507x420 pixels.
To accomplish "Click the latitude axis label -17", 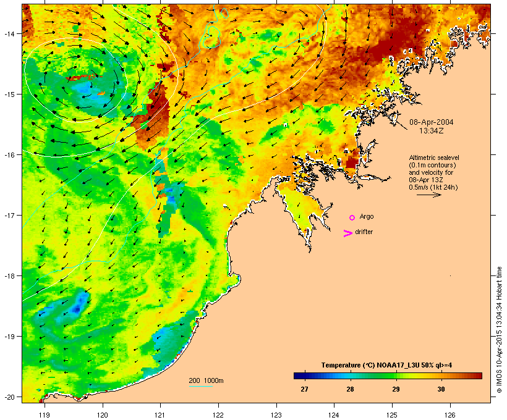I will (9, 215).
